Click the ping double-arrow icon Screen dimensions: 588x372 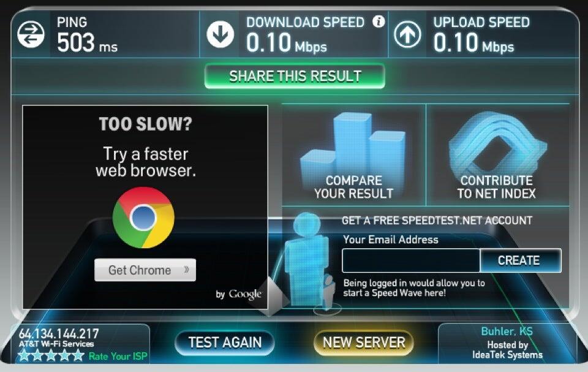coord(31,34)
